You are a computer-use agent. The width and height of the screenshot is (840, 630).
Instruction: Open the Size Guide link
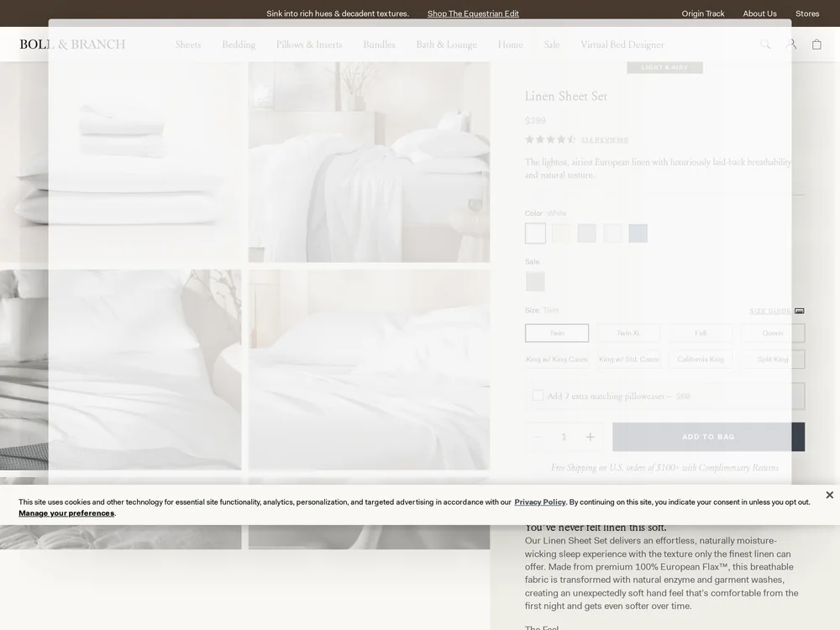coord(776,312)
